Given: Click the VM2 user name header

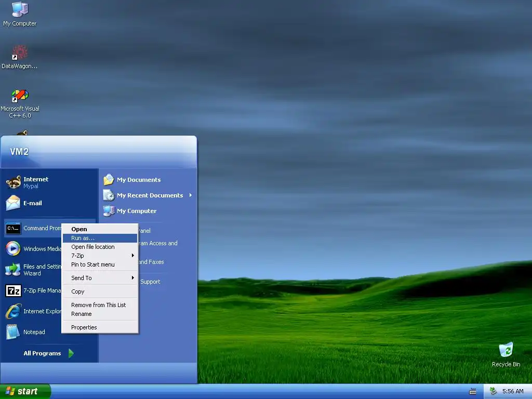Looking at the screenshot, I should coord(19,152).
